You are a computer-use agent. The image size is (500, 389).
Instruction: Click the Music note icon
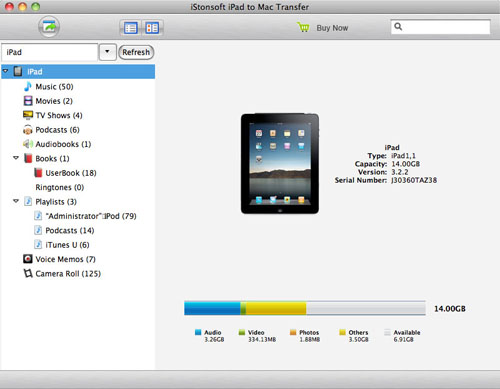coord(28,86)
